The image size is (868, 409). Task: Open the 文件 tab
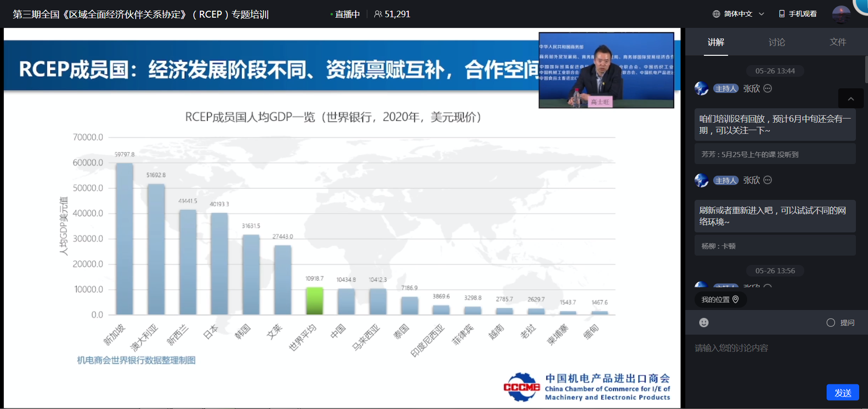pyautogui.click(x=838, y=42)
